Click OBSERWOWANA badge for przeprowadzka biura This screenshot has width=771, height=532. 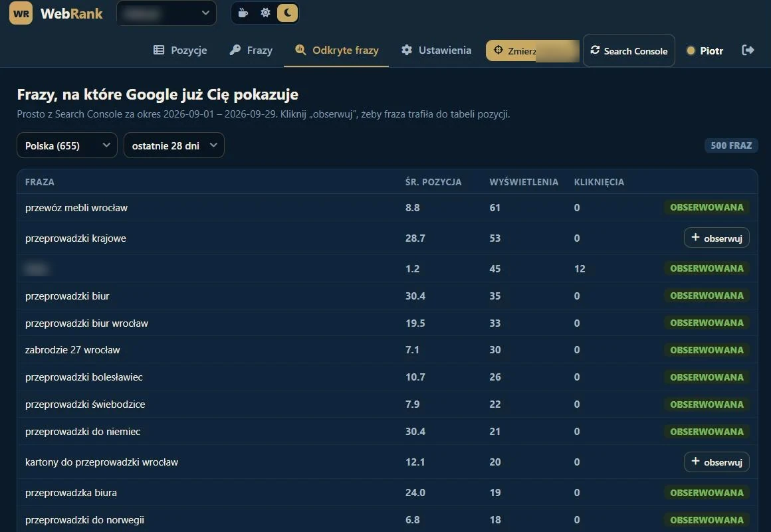click(x=707, y=493)
